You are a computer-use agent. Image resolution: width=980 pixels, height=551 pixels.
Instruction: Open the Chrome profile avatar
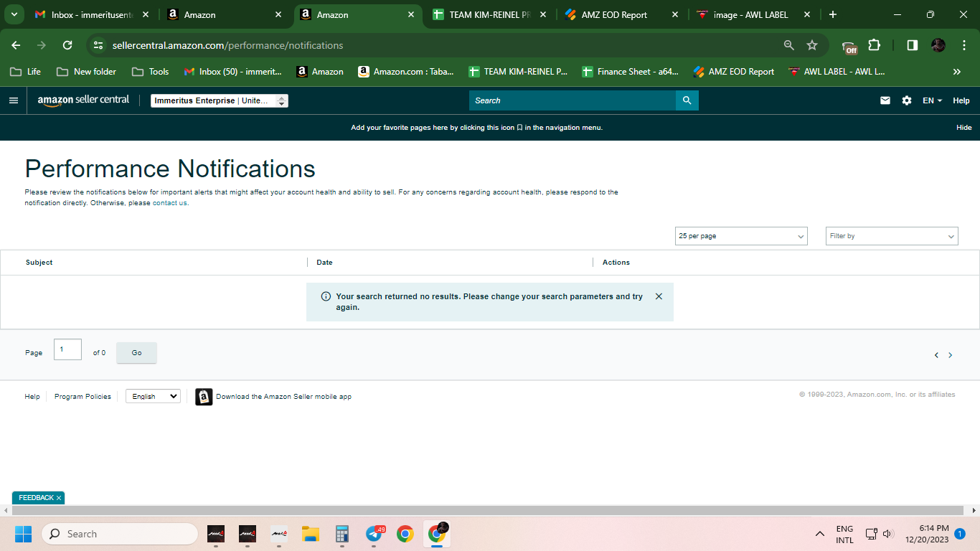[938, 45]
